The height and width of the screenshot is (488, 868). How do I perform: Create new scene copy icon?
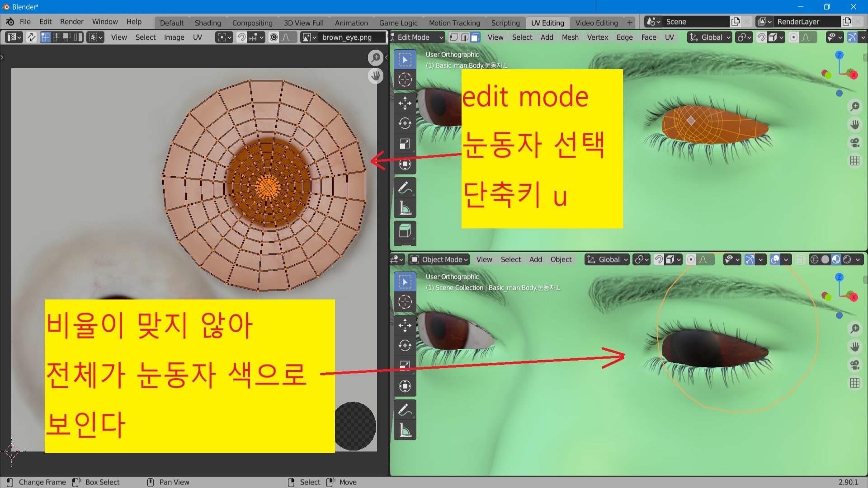tap(736, 22)
